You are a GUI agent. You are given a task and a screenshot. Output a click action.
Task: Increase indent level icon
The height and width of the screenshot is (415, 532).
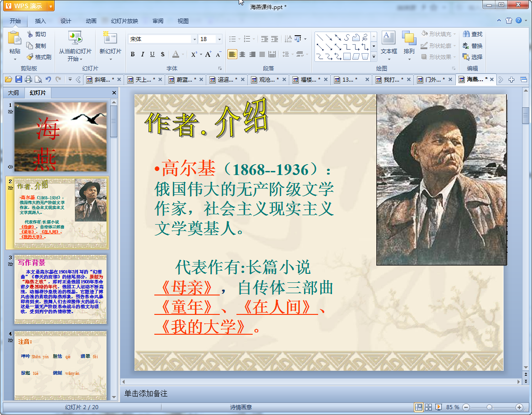coord(274,39)
